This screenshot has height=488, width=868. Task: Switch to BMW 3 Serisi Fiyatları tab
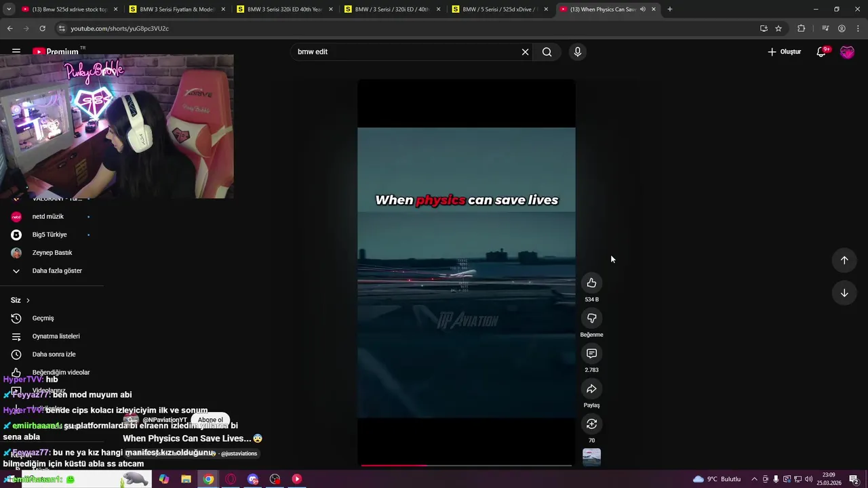pyautogui.click(x=176, y=9)
